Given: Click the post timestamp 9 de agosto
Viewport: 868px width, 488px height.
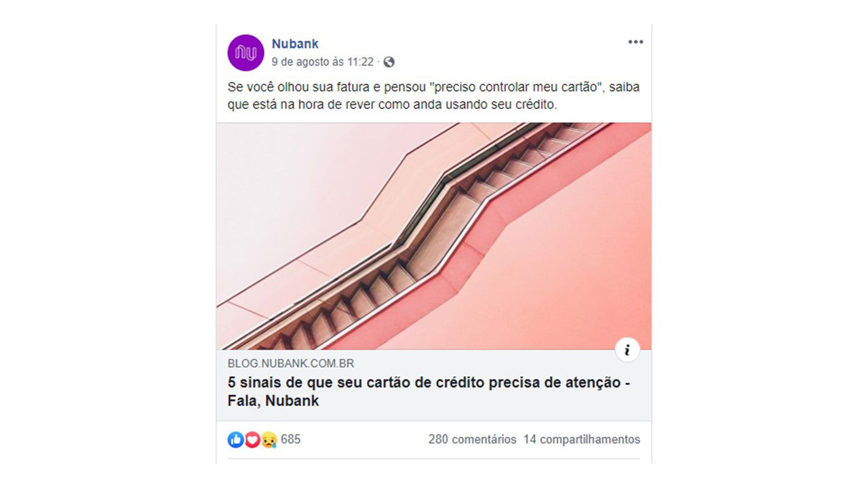Looking at the screenshot, I should [x=300, y=62].
